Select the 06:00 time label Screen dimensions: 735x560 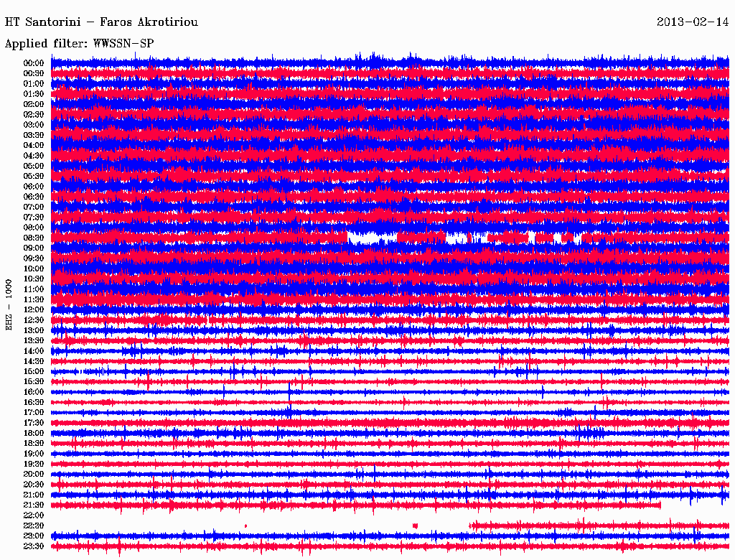click(x=34, y=187)
